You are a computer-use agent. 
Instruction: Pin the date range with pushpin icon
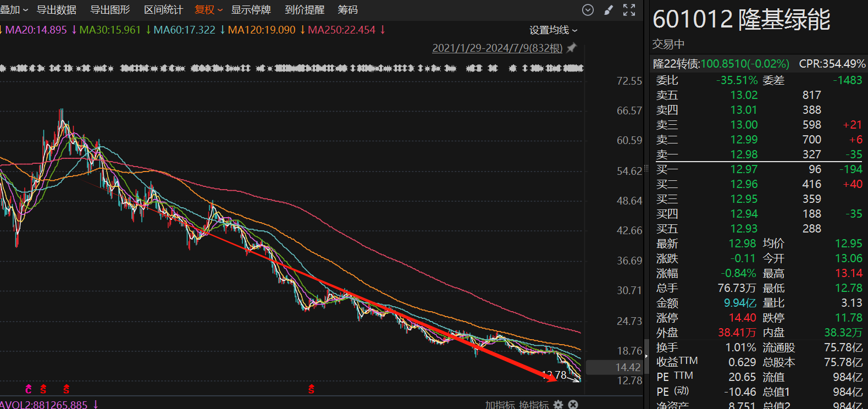pos(572,48)
